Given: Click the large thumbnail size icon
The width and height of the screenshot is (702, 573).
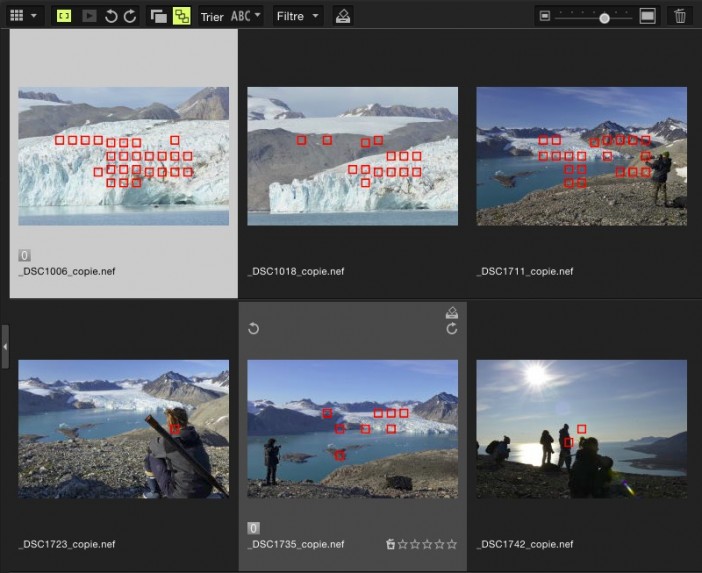Looking at the screenshot, I should click(647, 16).
